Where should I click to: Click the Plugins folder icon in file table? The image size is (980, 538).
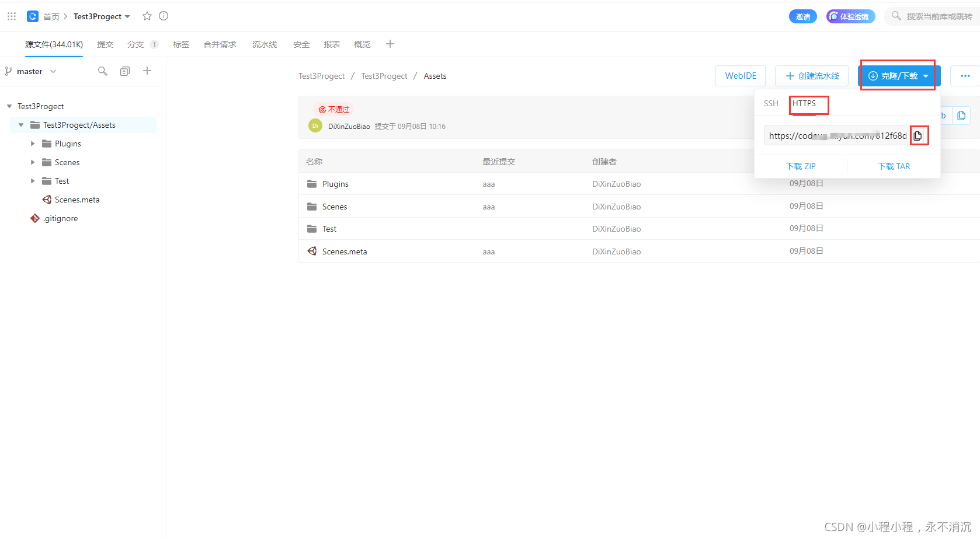coord(312,184)
